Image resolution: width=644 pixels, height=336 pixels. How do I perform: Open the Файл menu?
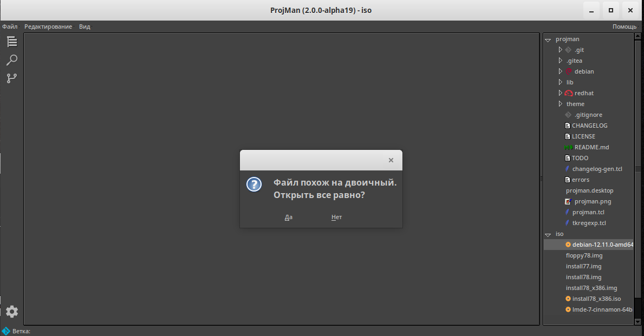(x=9, y=26)
